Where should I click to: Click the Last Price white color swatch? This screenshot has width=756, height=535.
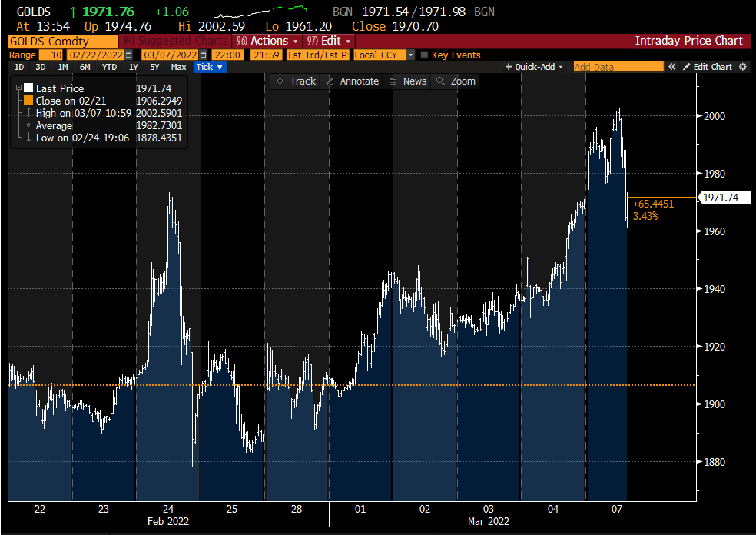click(x=28, y=88)
